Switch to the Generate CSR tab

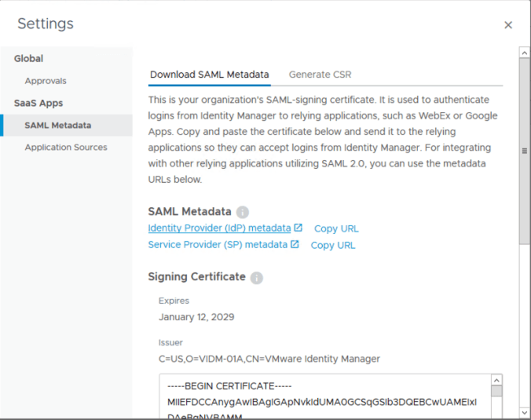coord(320,75)
